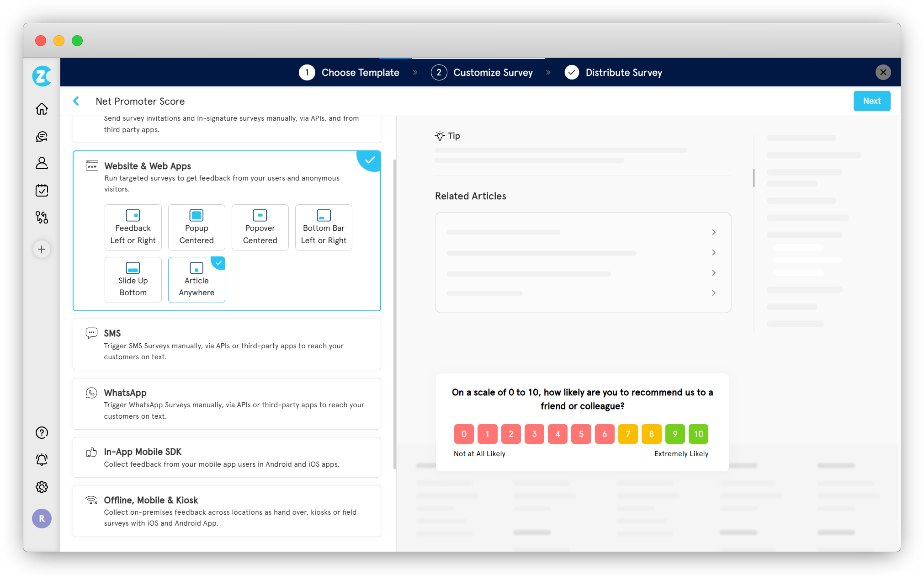The image size is (924, 575).
Task: Open the calendar task icon in sidebar
Action: 42,190
